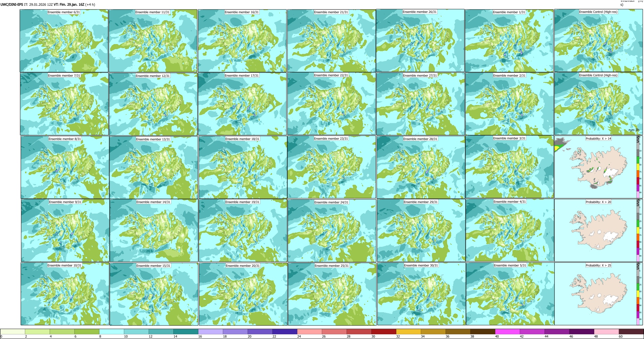Pick the magenta 40–42 legend swatch
The width and height of the screenshot is (644, 339).
(x=507, y=332)
